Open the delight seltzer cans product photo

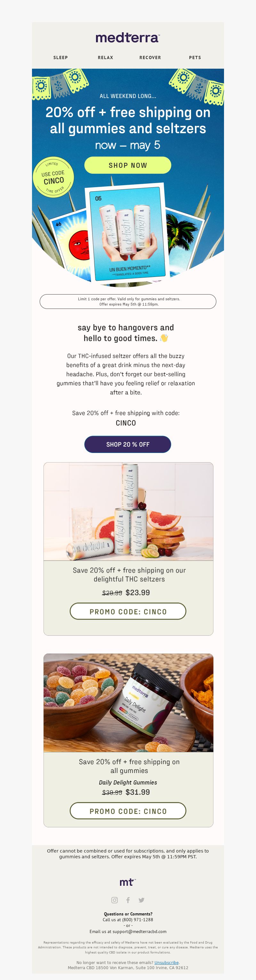[128, 511]
